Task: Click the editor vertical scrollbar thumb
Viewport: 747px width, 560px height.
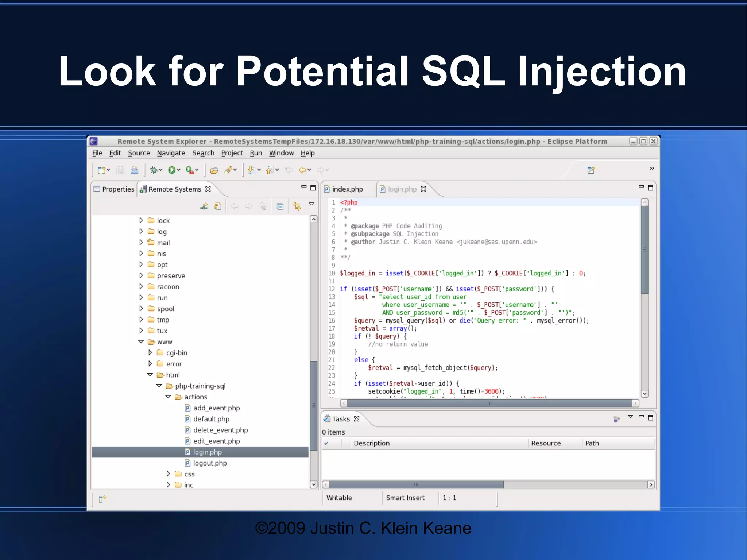Action: click(x=645, y=250)
